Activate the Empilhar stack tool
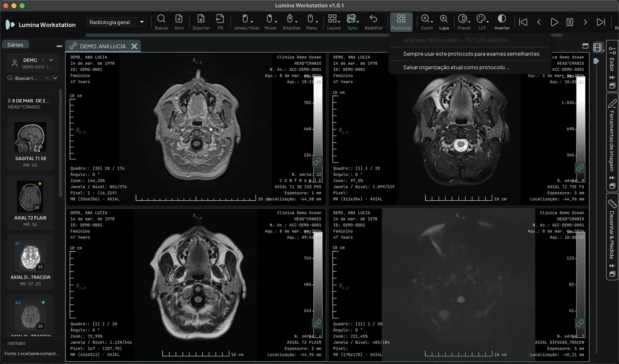 point(291,22)
